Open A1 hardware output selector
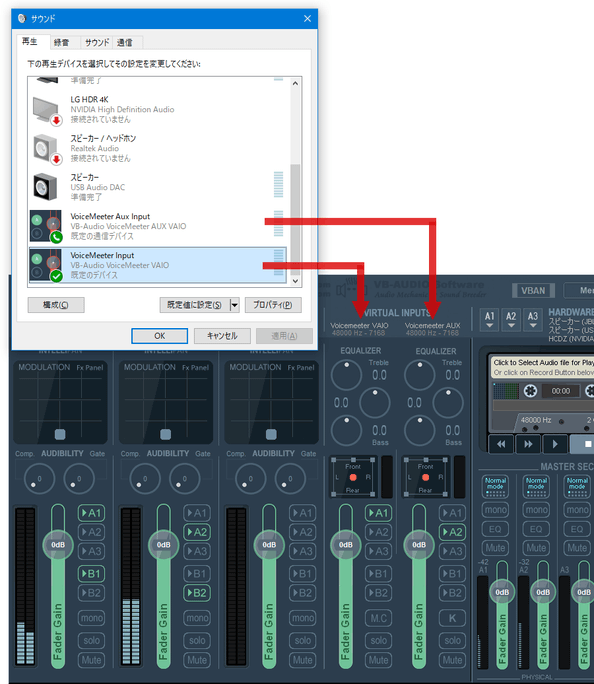The image size is (594, 684). [x=490, y=320]
